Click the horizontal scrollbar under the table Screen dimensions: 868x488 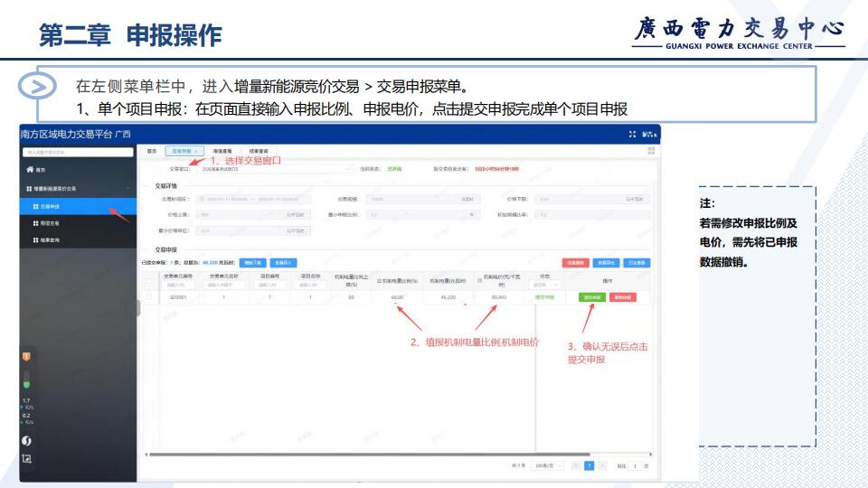tap(362, 454)
